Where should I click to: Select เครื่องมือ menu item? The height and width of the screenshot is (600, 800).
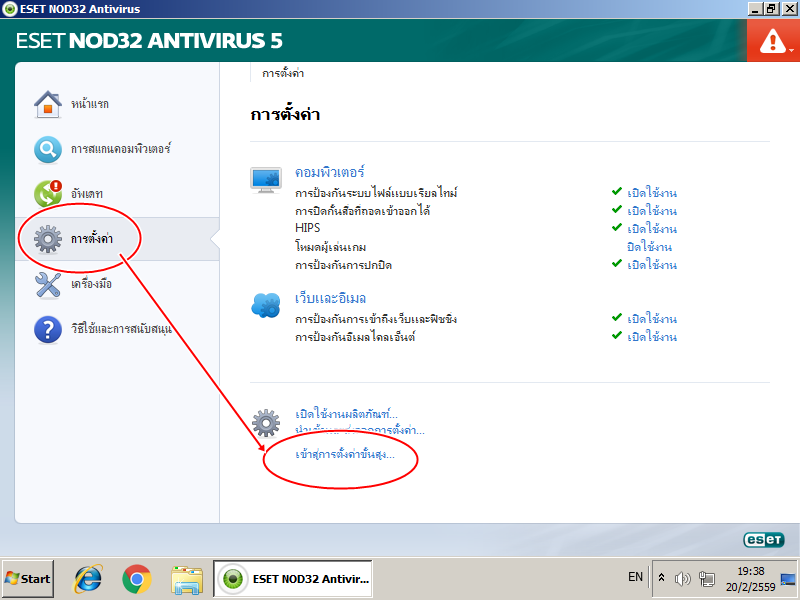tap(91, 284)
